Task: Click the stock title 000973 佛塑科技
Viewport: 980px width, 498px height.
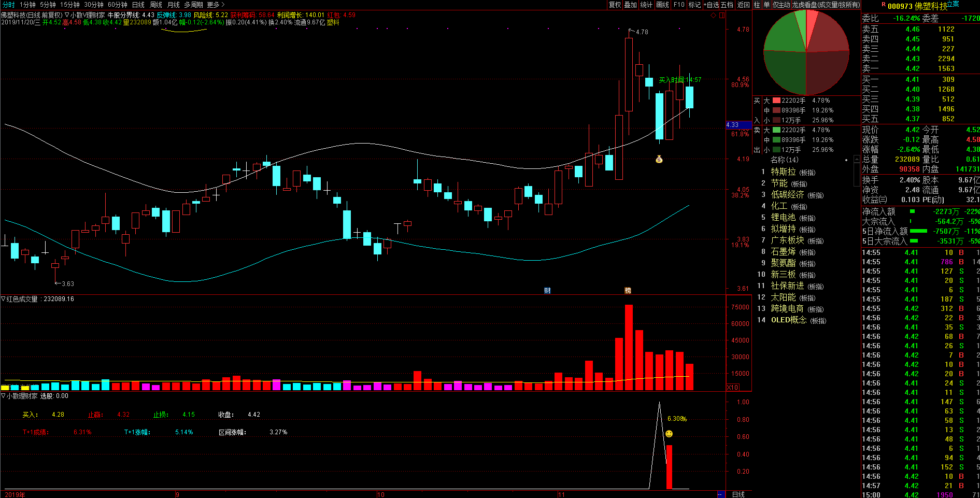Action: tap(917, 6)
